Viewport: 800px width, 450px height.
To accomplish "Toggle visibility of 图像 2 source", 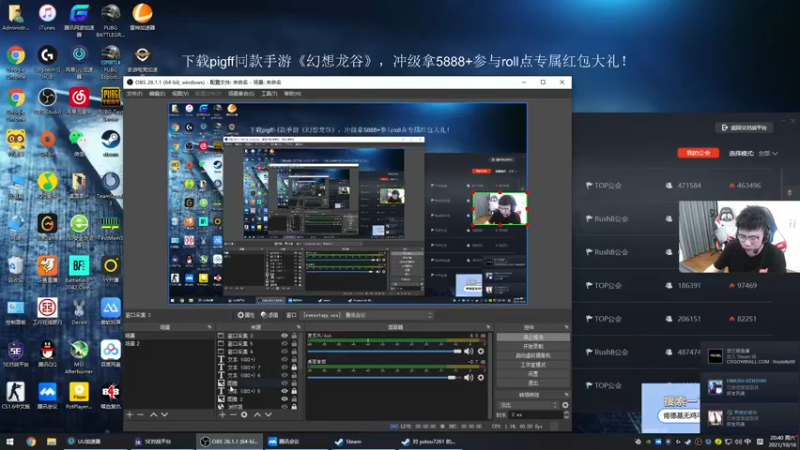I will click(285, 399).
